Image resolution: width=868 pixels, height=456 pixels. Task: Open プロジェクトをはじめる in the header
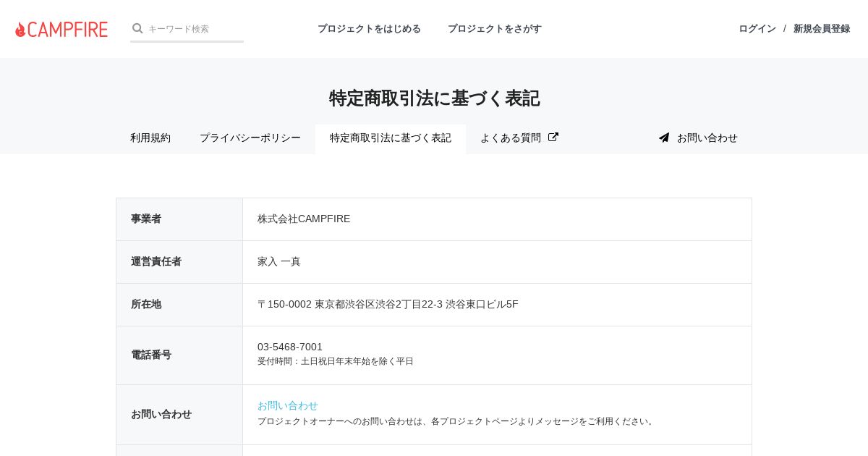[369, 29]
